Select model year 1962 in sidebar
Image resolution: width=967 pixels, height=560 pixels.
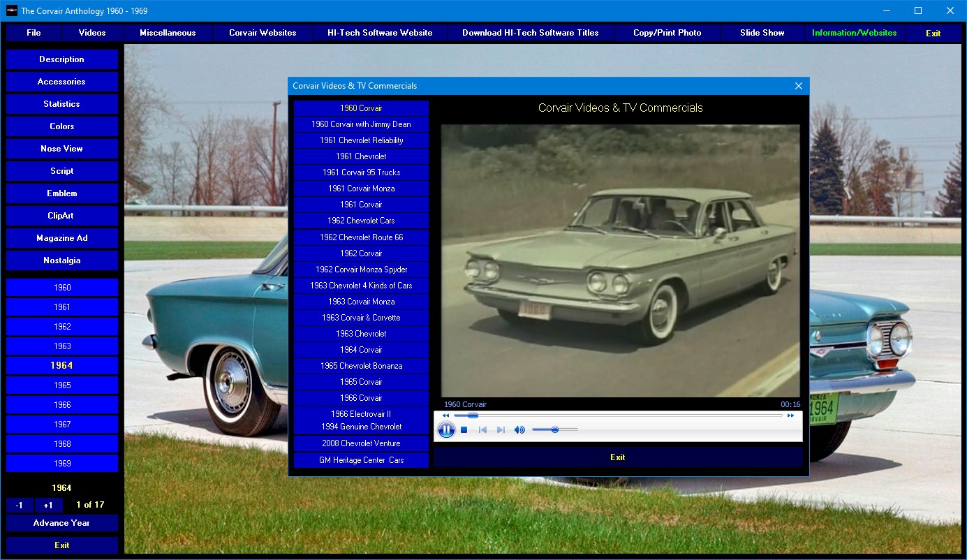pos(62,326)
